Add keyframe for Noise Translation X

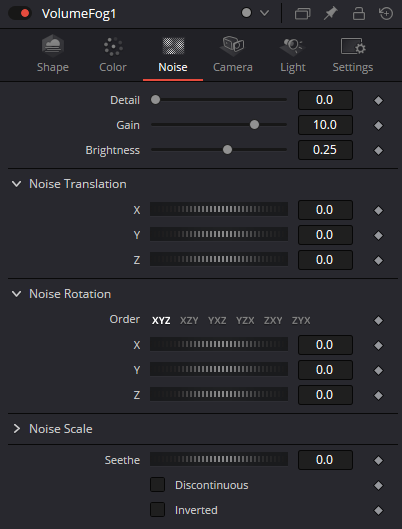pyautogui.click(x=378, y=210)
